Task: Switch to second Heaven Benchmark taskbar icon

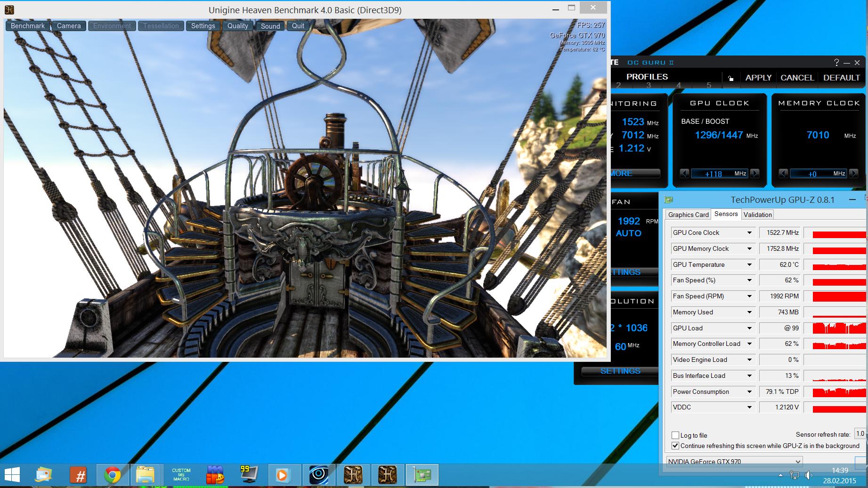Action: pyautogui.click(x=387, y=475)
